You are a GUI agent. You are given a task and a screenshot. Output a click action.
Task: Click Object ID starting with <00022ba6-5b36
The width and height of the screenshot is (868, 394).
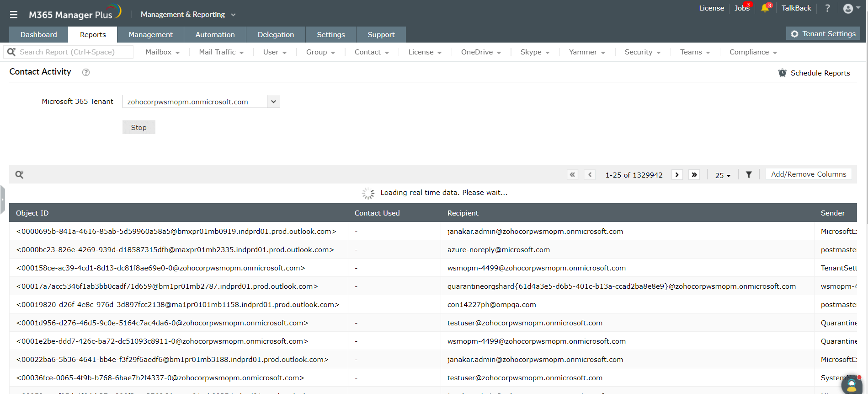pyautogui.click(x=172, y=360)
